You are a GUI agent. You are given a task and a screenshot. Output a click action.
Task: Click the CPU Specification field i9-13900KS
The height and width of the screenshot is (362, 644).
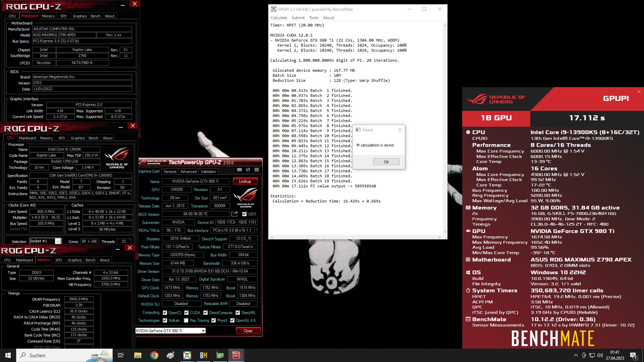[x=80, y=175]
